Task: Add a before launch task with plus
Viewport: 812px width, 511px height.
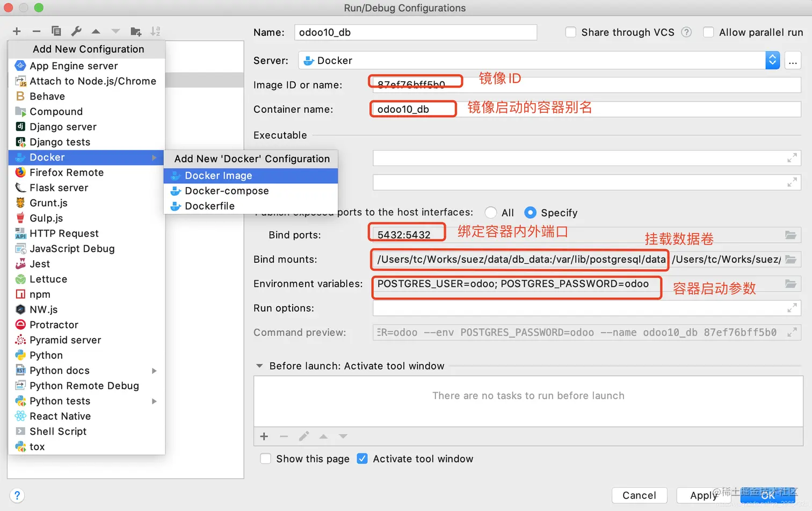Action: tap(264, 436)
